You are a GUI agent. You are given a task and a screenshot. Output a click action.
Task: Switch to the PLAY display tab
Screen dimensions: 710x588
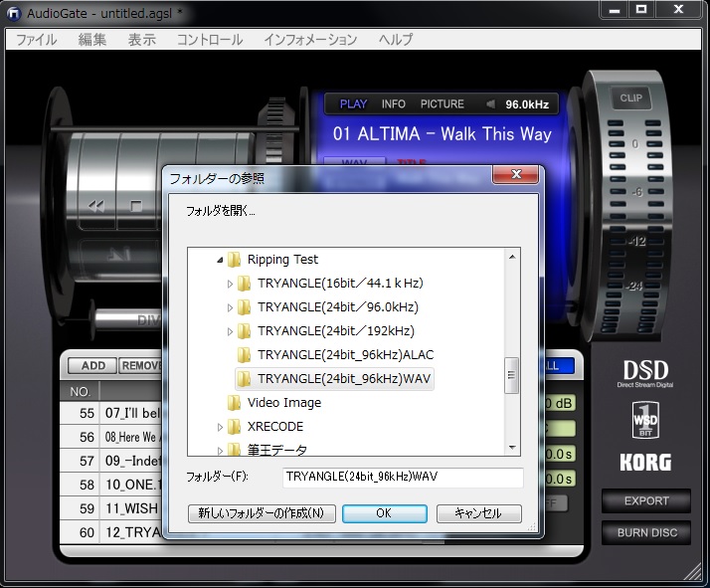click(x=353, y=104)
